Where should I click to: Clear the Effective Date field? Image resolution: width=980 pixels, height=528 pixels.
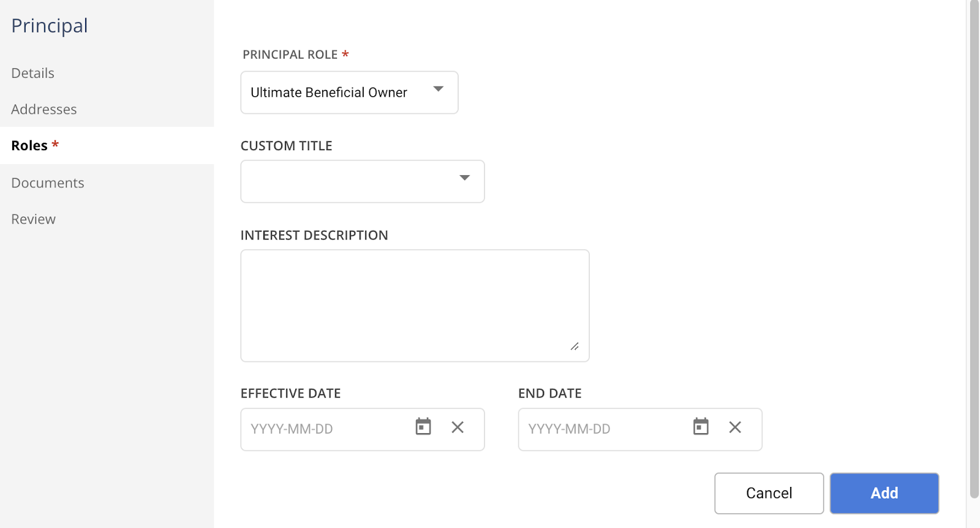(458, 427)
